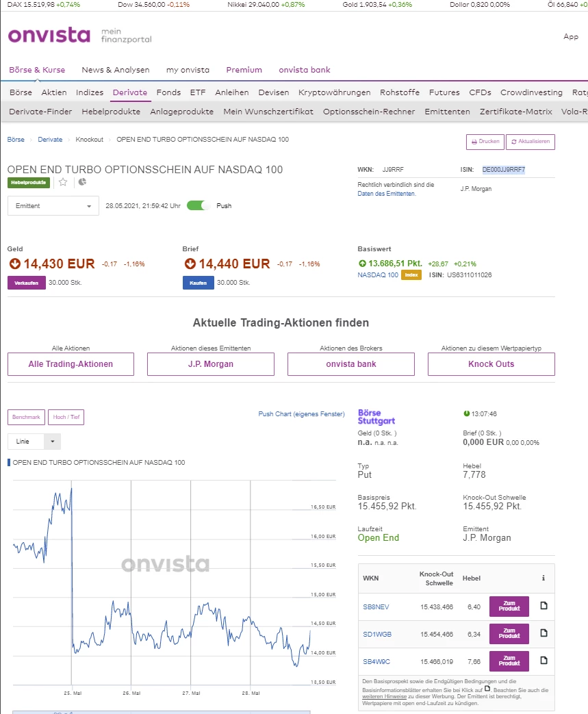Open document icon for SD1WGB row
This screenshot has width=588, height=714.
coord(544,633)
